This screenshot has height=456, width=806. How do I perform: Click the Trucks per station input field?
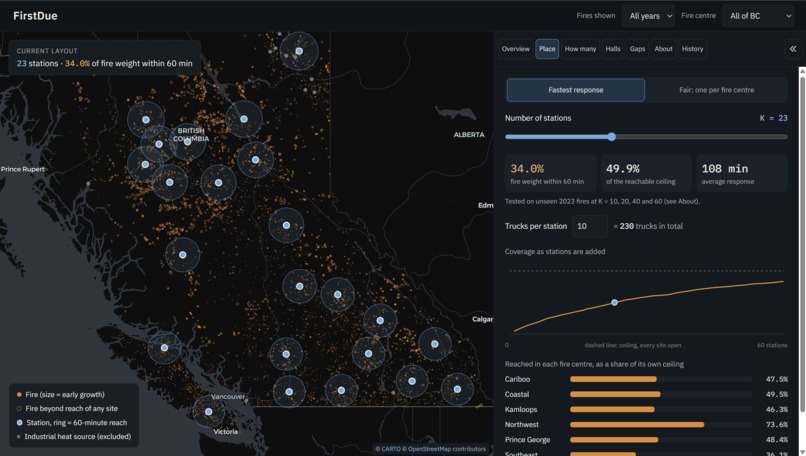tap(590, 226)
